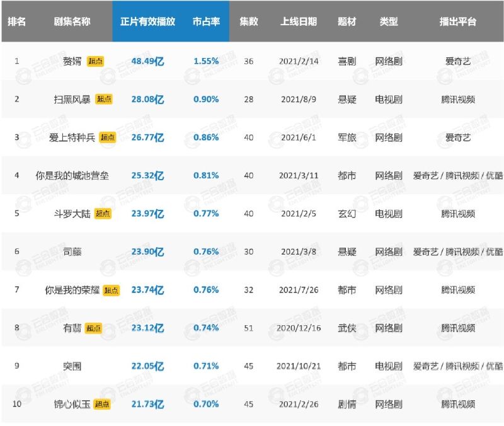504x426 pixels.
Task: Click the 2020/12/16 release date for 有翡
Action: coord(299,328)
